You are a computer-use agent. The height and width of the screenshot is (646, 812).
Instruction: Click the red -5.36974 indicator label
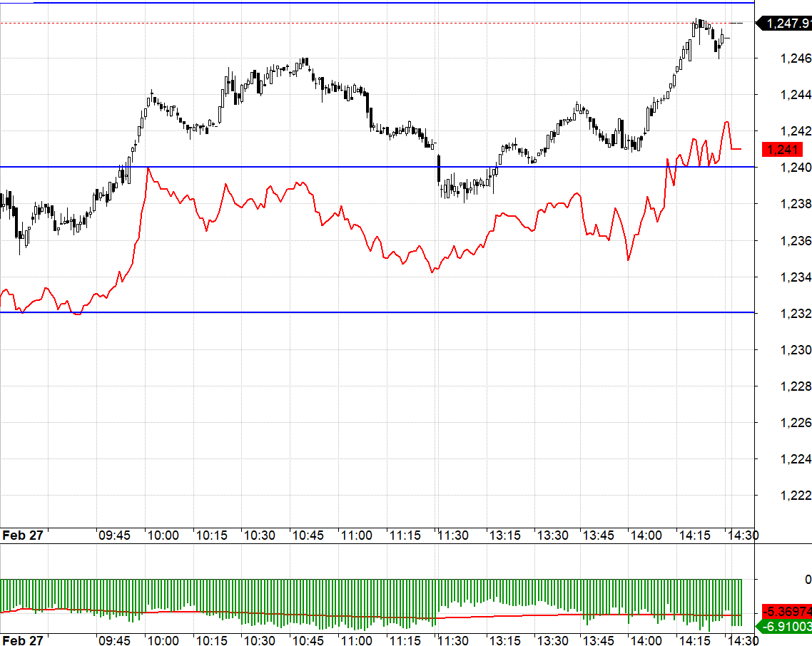[786, 611]
